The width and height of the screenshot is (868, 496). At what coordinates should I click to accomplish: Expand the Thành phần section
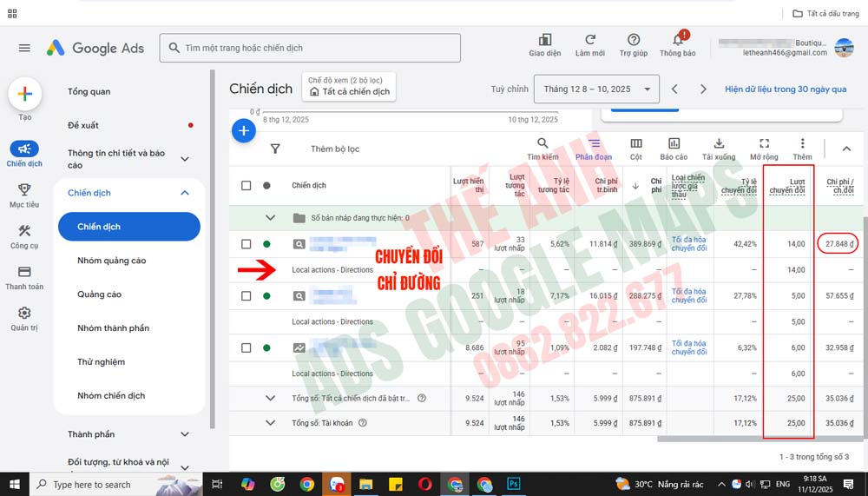coord(185,434)
